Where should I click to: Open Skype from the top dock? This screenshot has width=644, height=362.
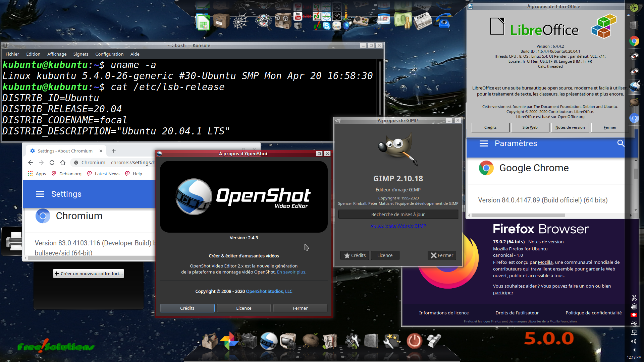(x=327, y=26)
